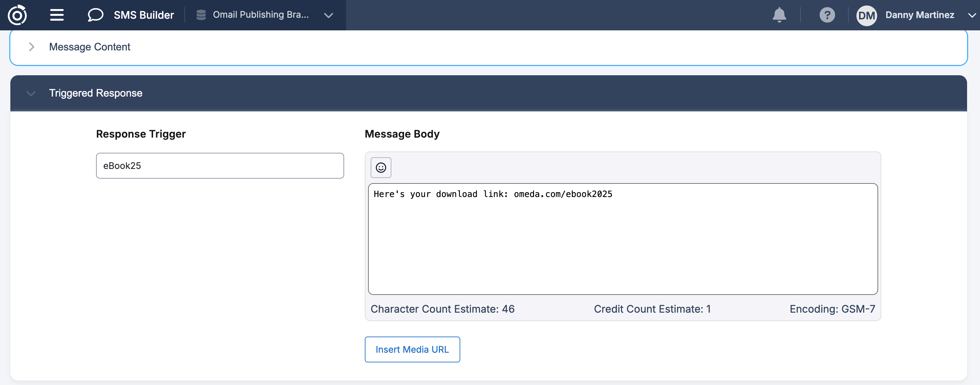Image resolution: width=980 pixels, height=385 pixels.
Task: Open the notifications bell
Action: pyautogui.click(x=779, y=15)
